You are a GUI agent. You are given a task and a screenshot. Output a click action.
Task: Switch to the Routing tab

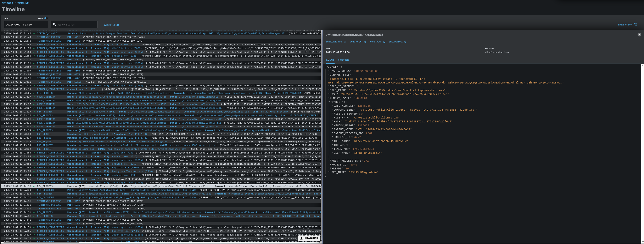343,60
